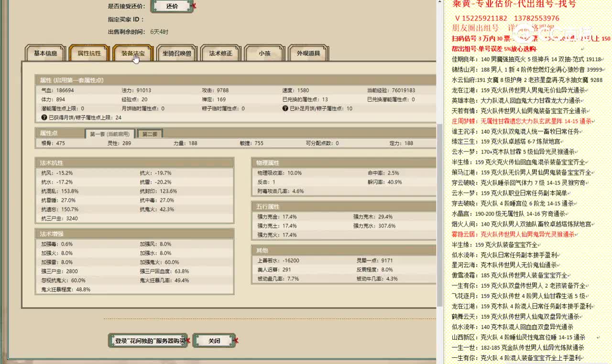The image size is (612, 364).
Task: Click the 五行属性 section header
Action: tap(344, 206)
